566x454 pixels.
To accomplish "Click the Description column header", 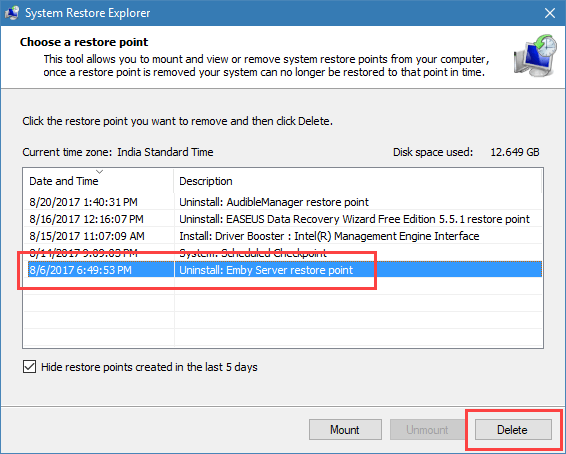I will [357, 181].
